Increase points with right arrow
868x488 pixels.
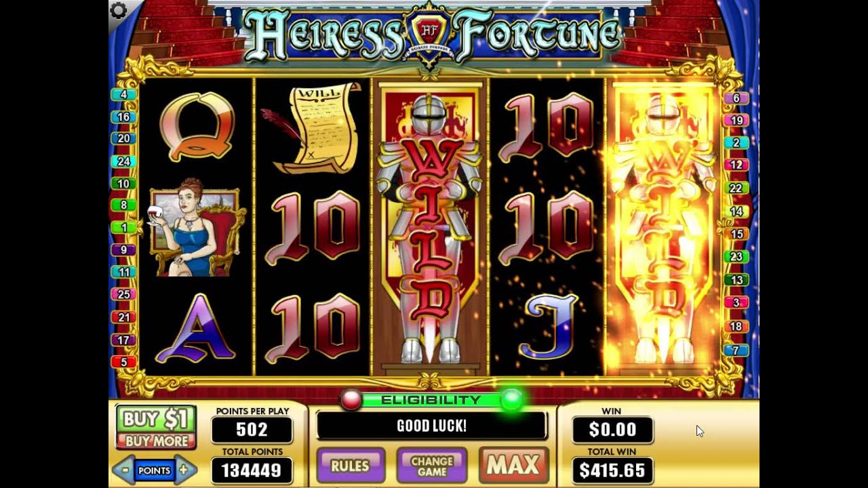tap(184, 470)
